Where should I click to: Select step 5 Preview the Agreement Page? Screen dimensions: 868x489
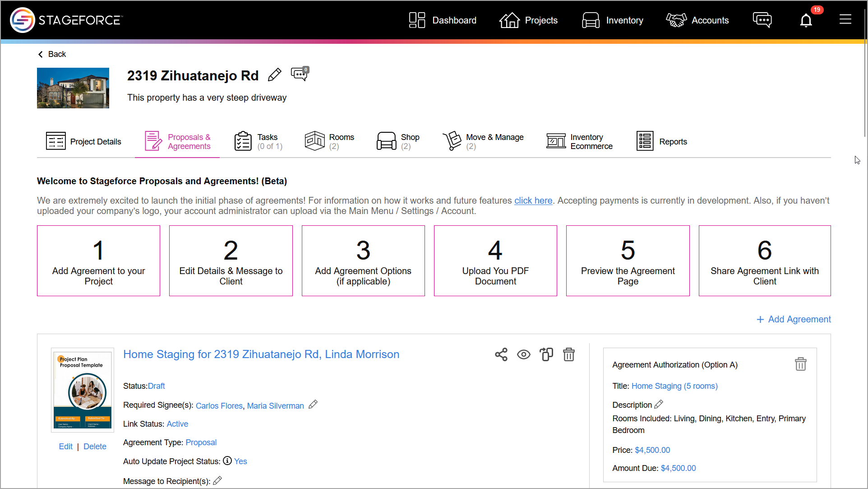pyautogui.click(x=628, y=261)
